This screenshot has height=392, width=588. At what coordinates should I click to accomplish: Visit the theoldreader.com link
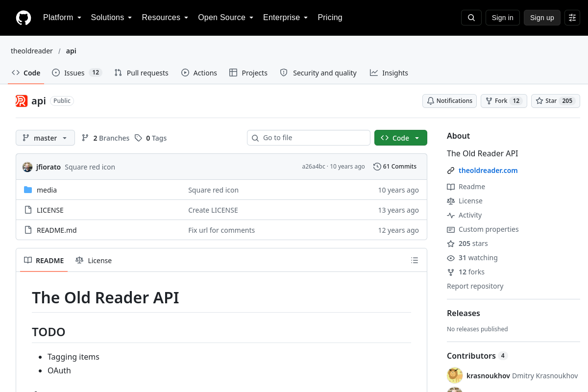click(x=488, y=171)
